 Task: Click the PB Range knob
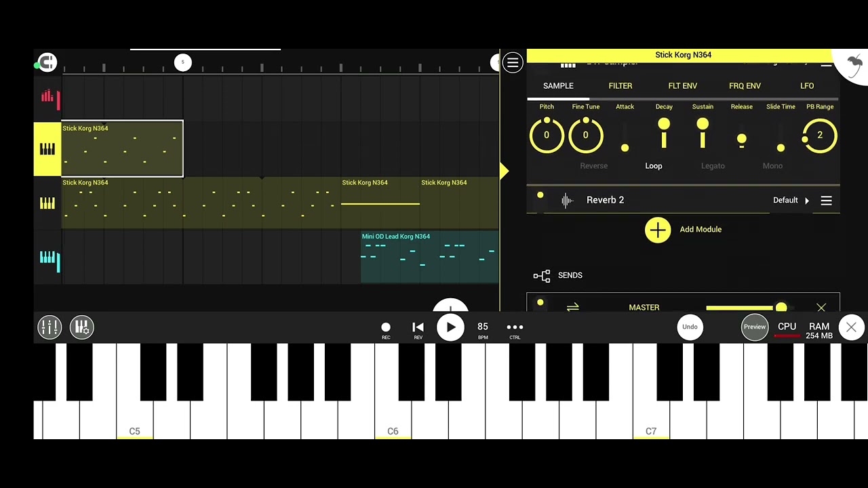[x=820, y=135]
